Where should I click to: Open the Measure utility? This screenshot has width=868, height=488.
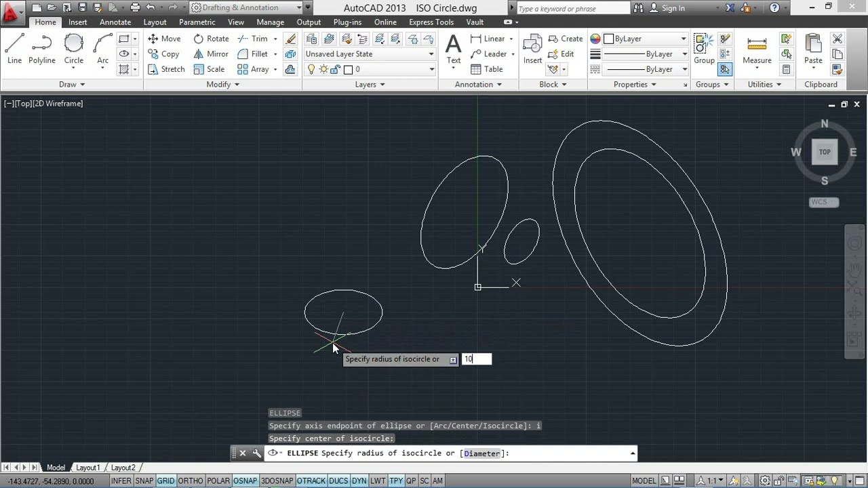(x=757, y=49)
